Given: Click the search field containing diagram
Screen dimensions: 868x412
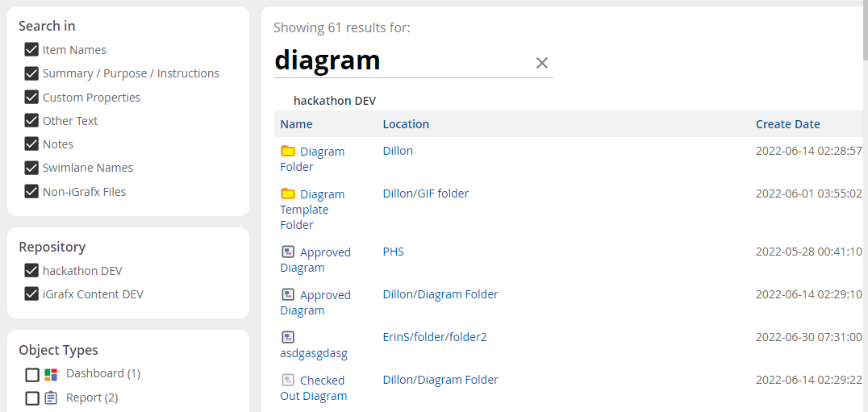Looking at the screenshot, I should pos(399,61).
